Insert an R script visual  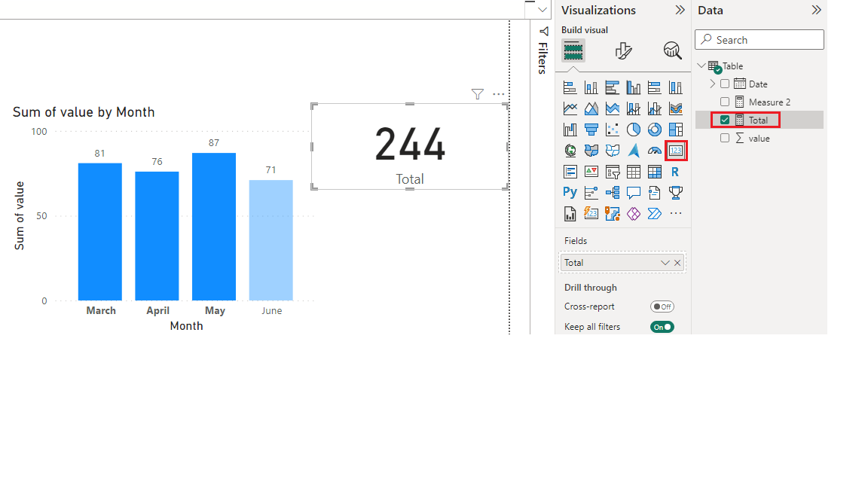[675, 172]
